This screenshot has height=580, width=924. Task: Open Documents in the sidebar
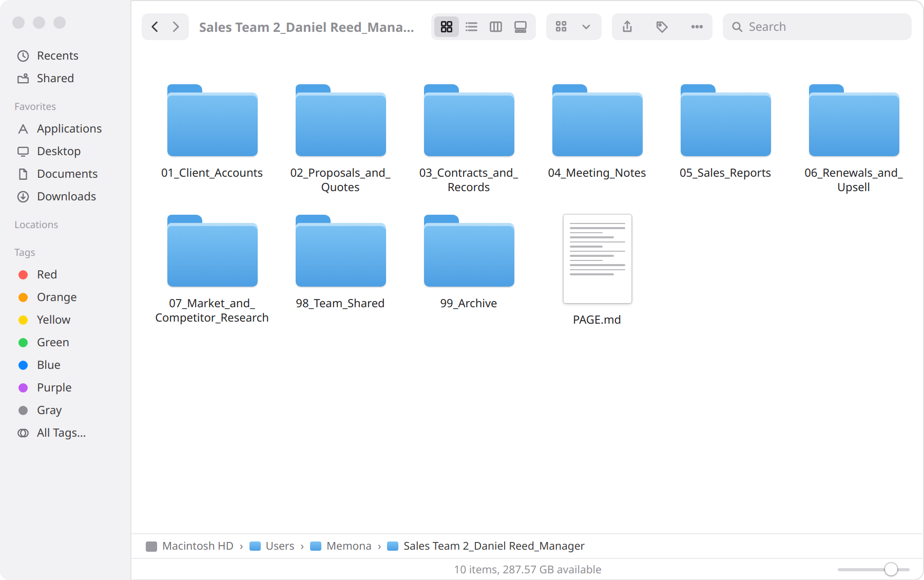click(x=67, y=174)
